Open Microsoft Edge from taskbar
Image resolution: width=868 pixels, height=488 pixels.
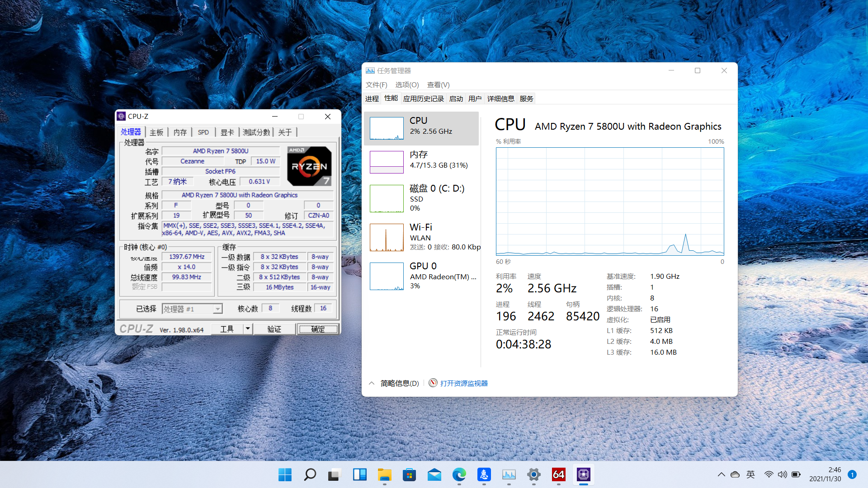[x=459, y=474]
